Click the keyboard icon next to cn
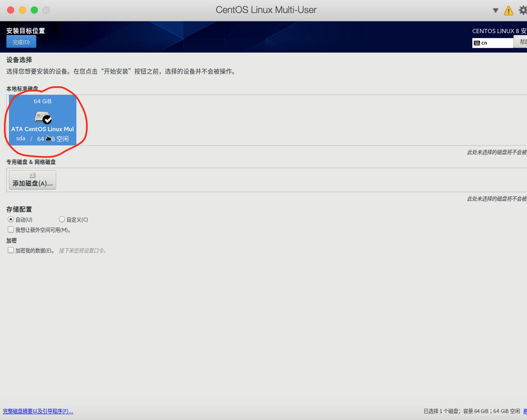527x420 pixels. coord(477,43)
